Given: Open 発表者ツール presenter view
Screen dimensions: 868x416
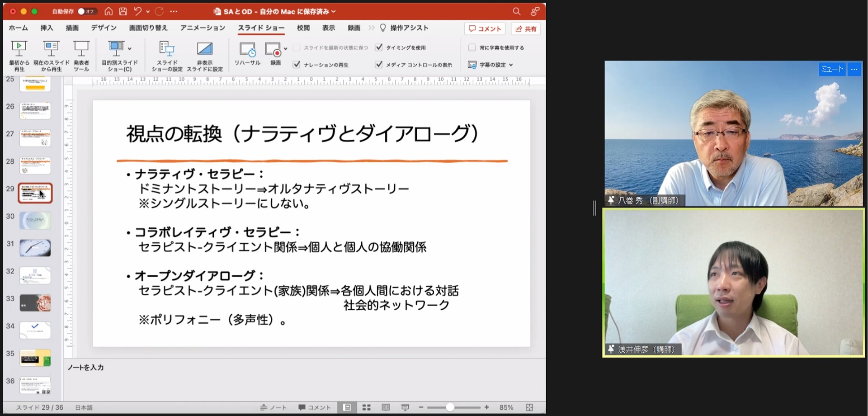Looking at the screenshot, I should coord(81,48).
